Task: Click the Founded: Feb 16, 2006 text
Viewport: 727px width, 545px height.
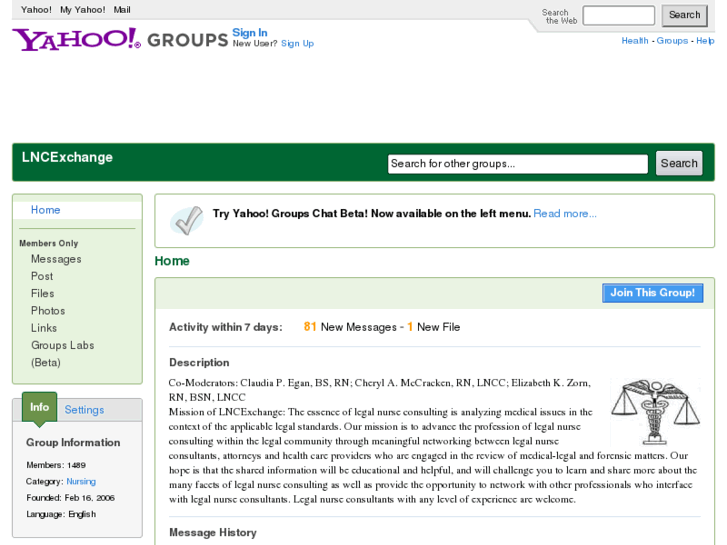Action: [x=70, y=498]
